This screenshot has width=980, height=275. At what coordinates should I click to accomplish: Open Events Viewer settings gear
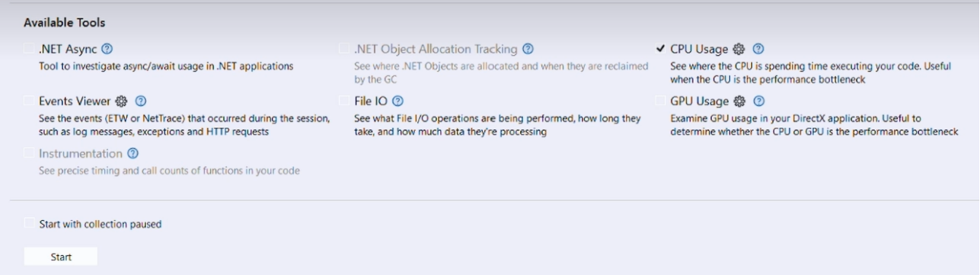[x=122, y=101]
